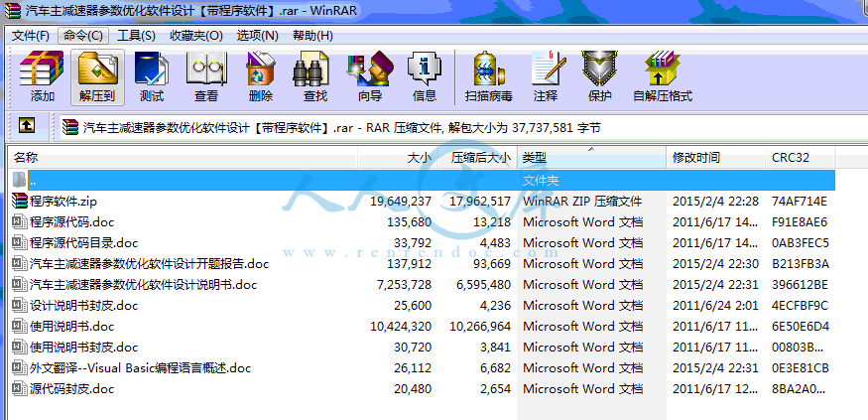This screenshot has width=868, height=420.
Task: Sort by the 大小 column header
Action: [397, 157]
